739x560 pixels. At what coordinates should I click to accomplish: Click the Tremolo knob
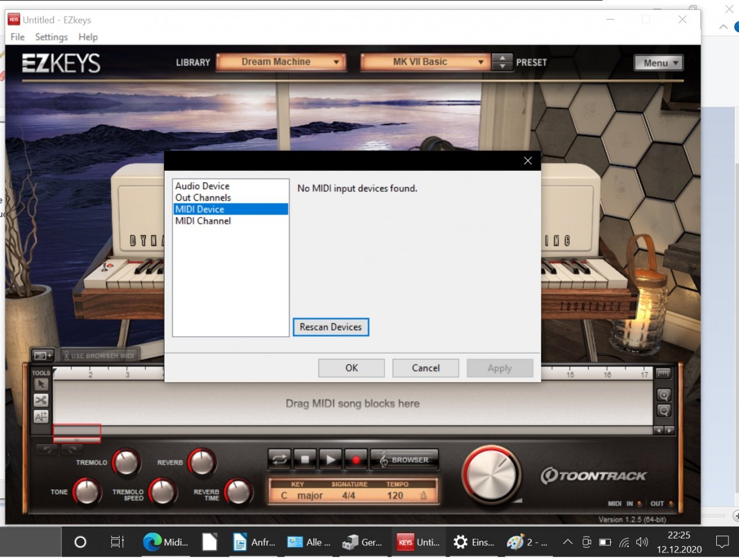(x=126, y=463)
